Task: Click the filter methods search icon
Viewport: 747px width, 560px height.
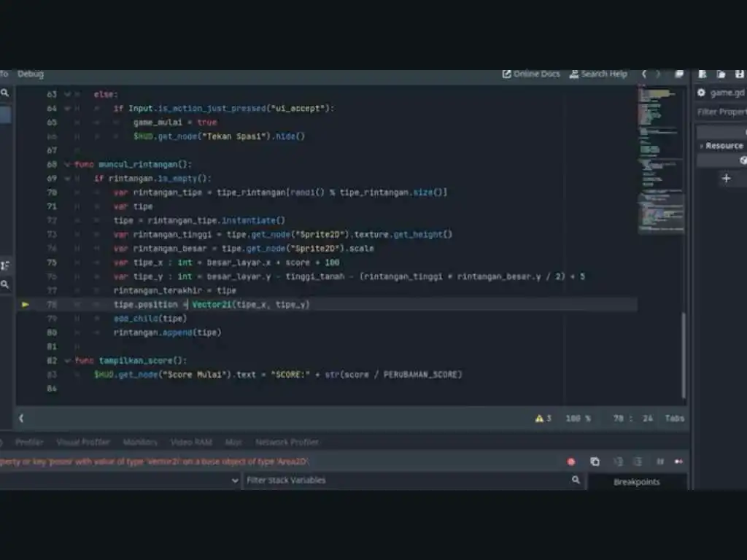Action: pos(5,284)
